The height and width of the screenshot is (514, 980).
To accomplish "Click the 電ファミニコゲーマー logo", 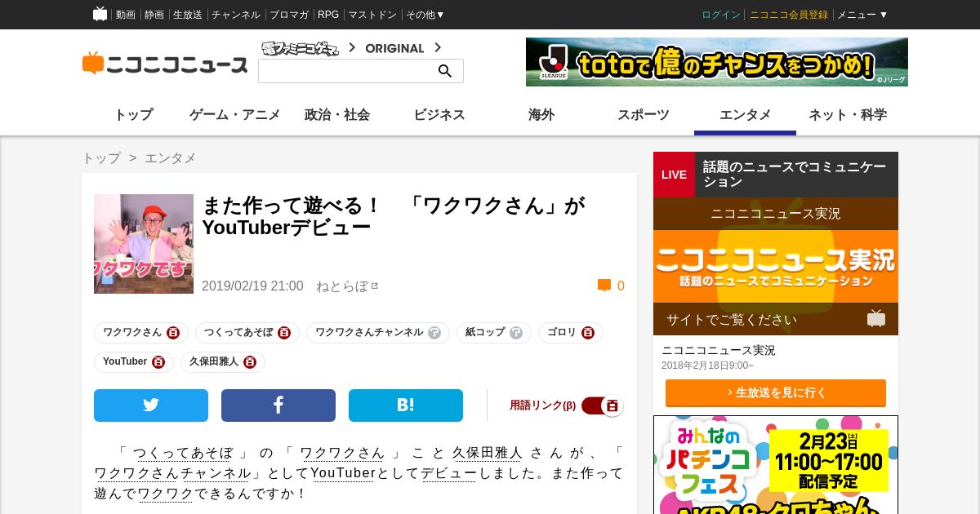I will (300, 48).
